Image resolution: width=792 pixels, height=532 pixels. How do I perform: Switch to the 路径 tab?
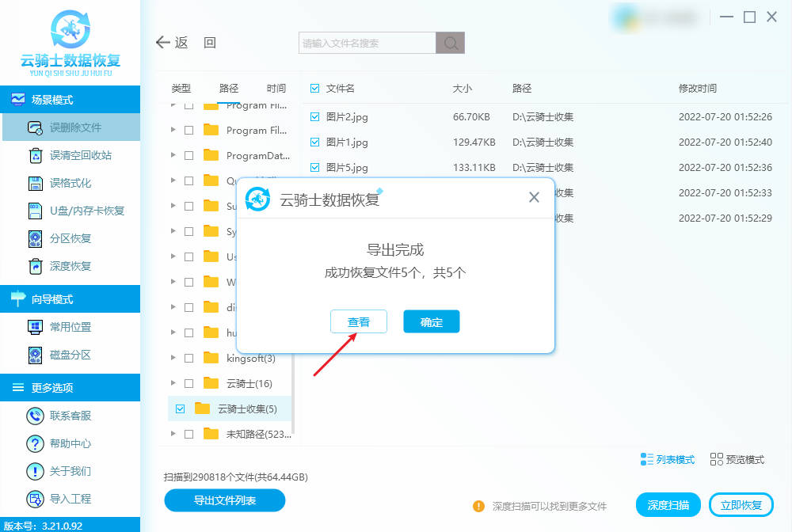[x=229, y=89]
